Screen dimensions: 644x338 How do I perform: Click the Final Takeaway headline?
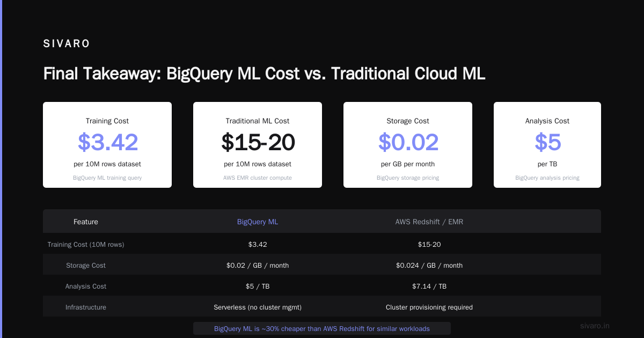point(264,74)
